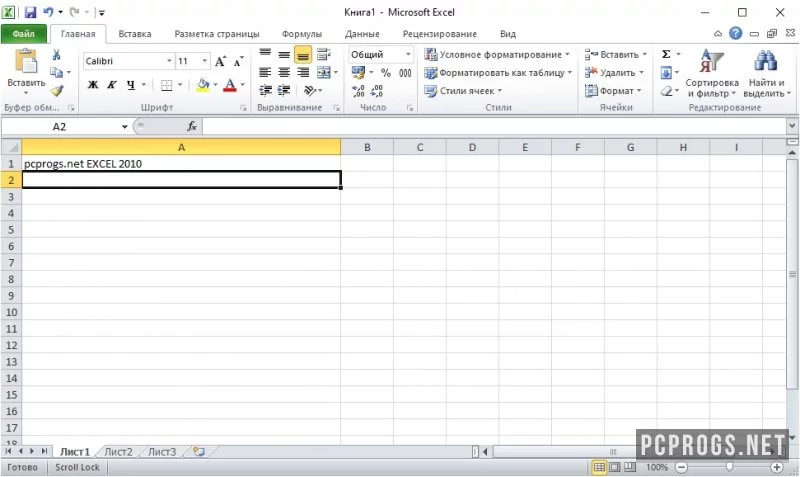The height and width of the screenshot is (477, 800).
Task: Merge and center cells icon
Action: coord(324,72)
